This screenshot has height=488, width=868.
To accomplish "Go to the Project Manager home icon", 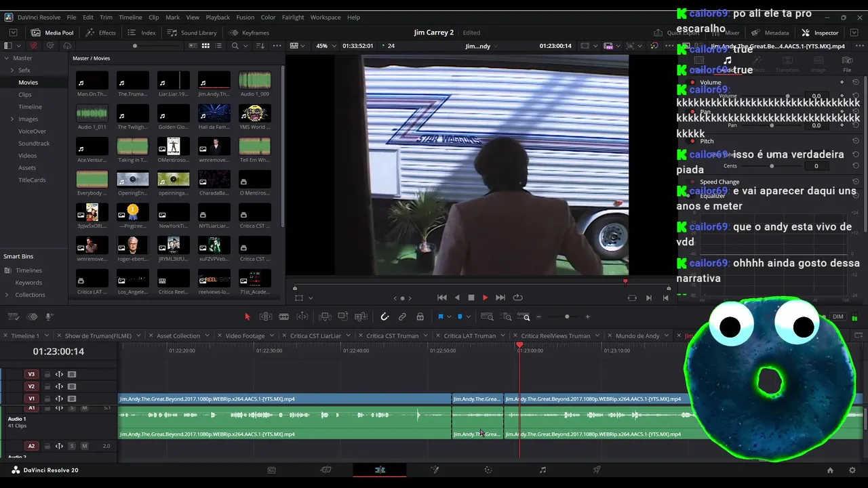I will [829, 470].
